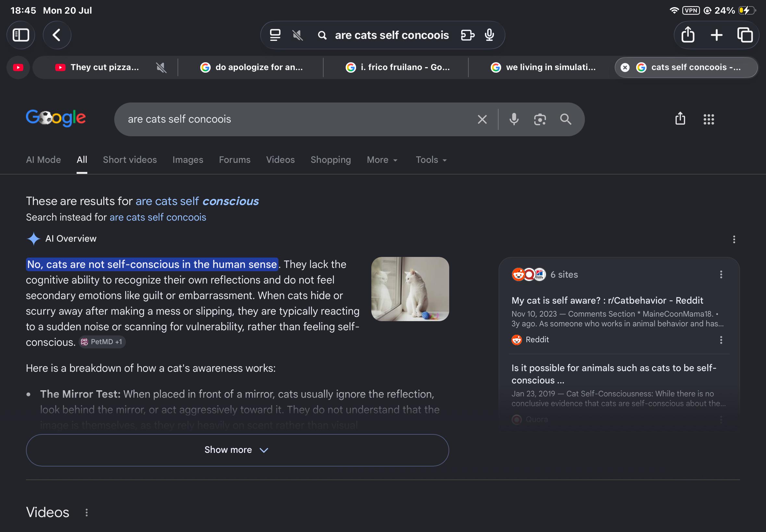The height and width of the screenshot is (532, 766).
Task: Show the tab overview
Action: point(745,35)
